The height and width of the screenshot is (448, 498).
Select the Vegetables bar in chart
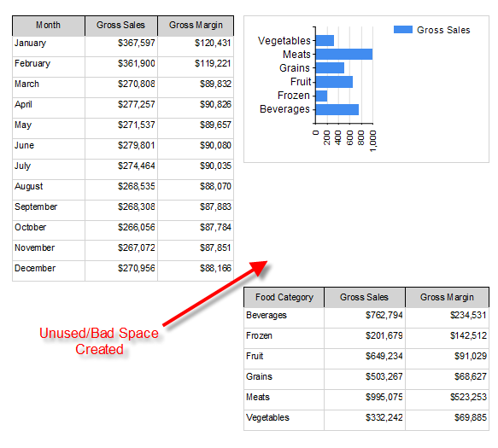pyautogui.click(x=325, y=41)
